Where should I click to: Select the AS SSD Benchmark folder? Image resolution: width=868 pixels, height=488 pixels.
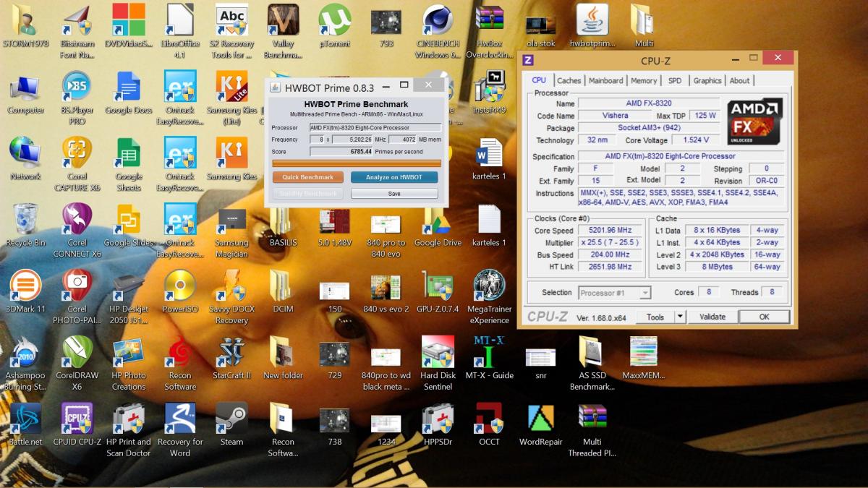592,364
